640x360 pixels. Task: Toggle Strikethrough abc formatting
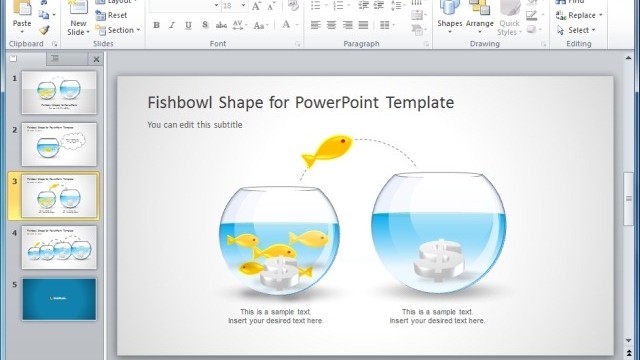[221, 25]
